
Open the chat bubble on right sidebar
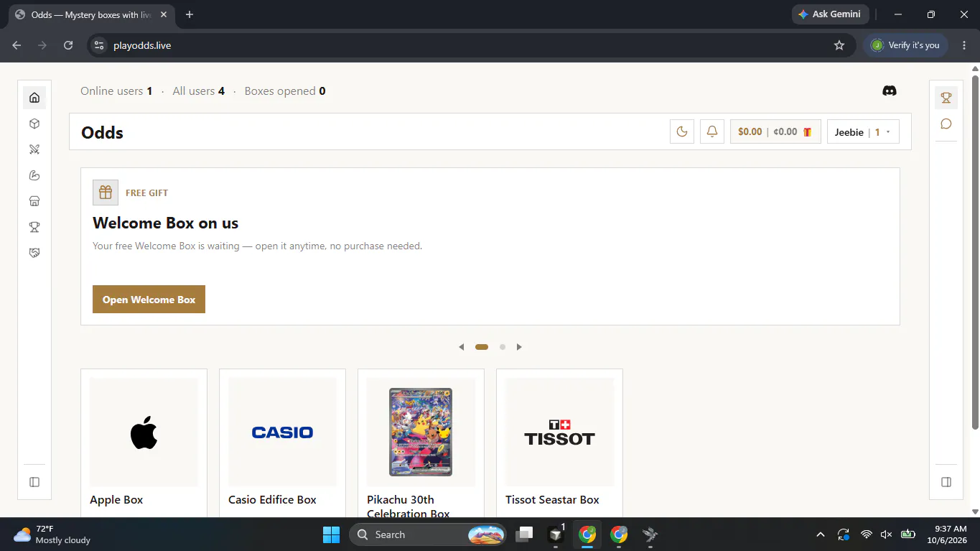(x=946, y=124)
